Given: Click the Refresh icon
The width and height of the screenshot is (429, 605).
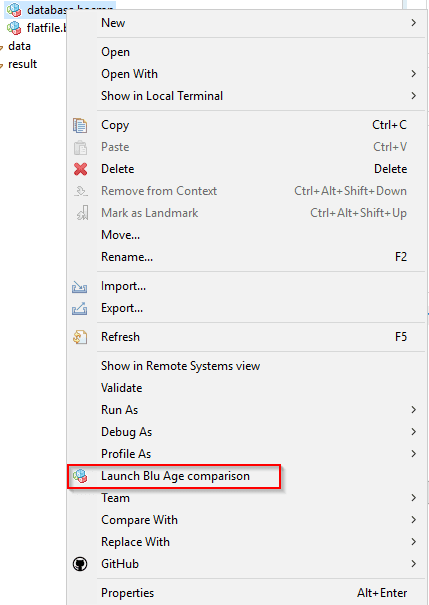Looking at the screenshot, I should point(80,337).
